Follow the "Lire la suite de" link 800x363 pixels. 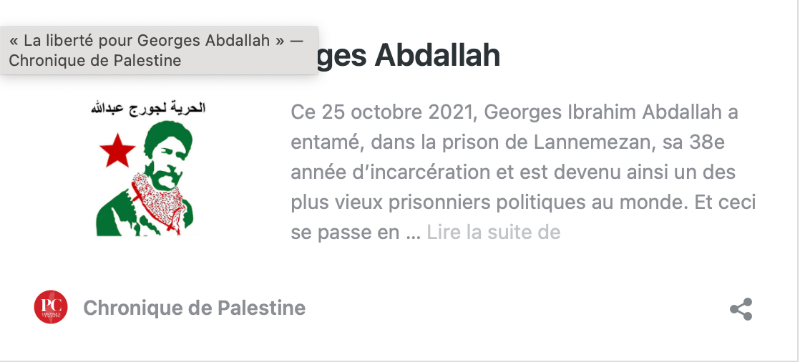click(x=493, y=232)
